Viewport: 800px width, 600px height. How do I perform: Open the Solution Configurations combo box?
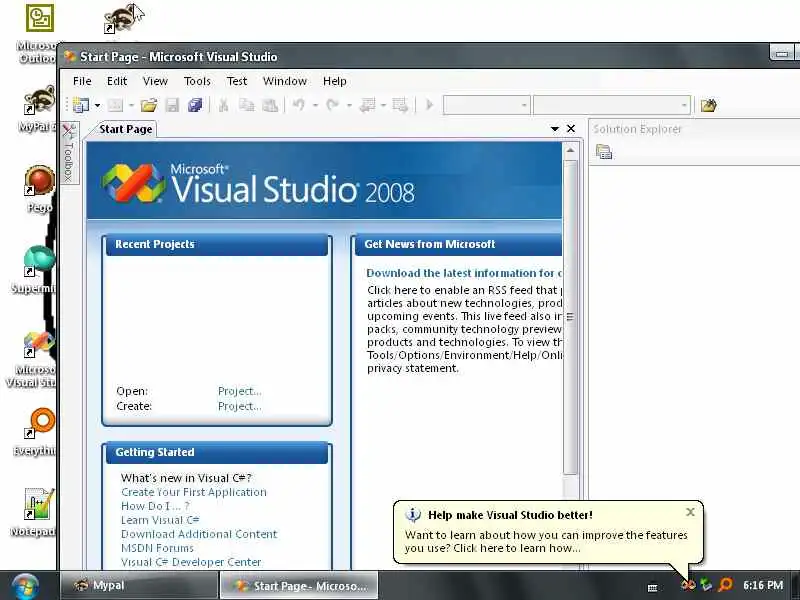[486, 106]
